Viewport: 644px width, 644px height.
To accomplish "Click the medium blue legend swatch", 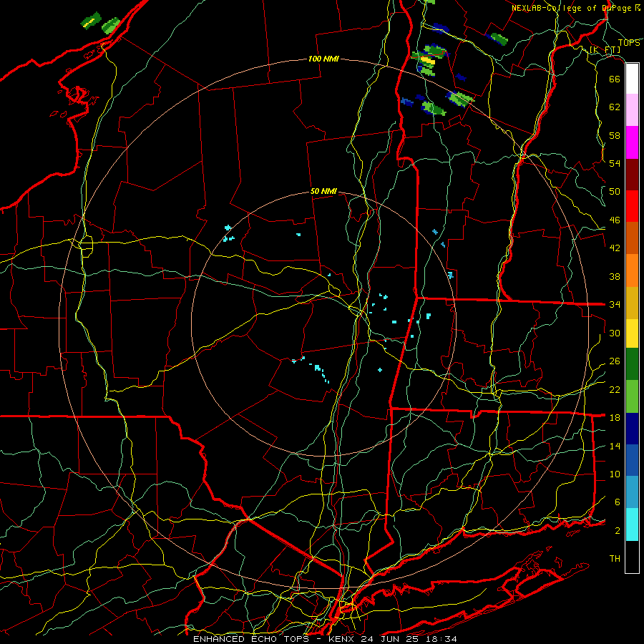I will [x=632, y=460].
